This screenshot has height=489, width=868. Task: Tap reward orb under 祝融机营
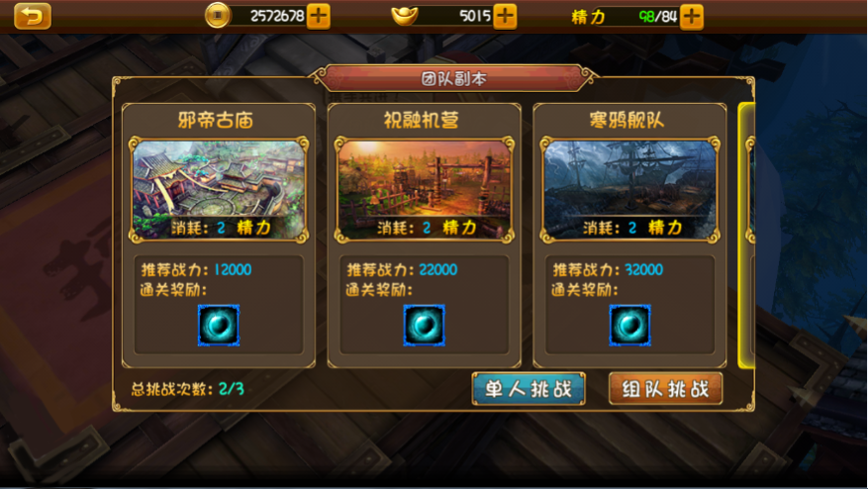tap(424, 325)
